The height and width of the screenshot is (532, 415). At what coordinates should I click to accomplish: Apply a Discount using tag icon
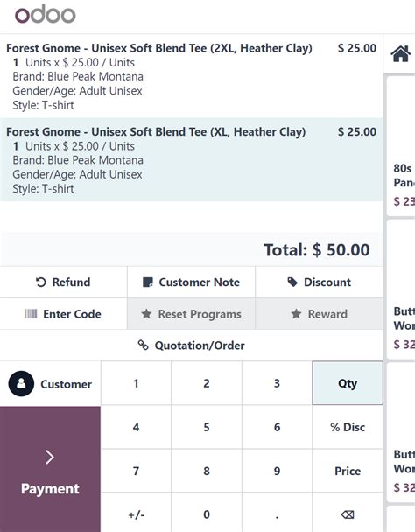coord(320,282)
